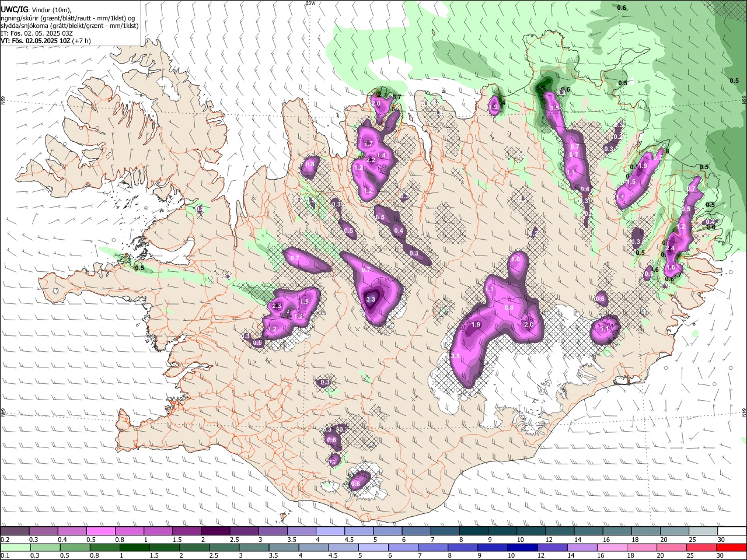This screenshot has height=560, width=747.
Task: Click the 'rigning/skúrir' legend description line
Action: [x=68, y=18]
